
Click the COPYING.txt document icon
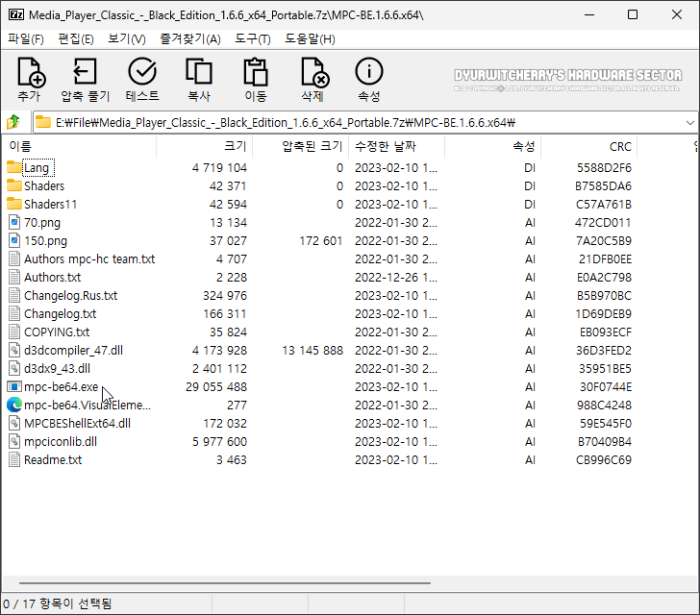[14, 332]
